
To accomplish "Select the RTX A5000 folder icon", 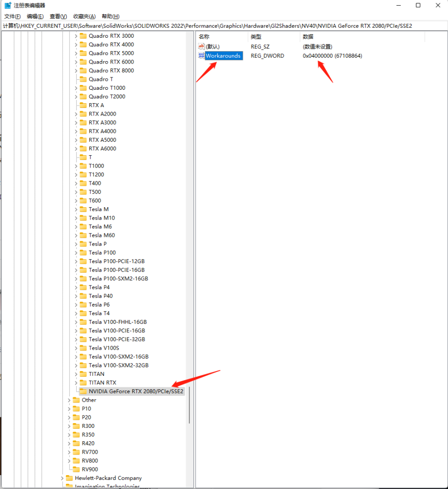I will click(x=83, y=140).
